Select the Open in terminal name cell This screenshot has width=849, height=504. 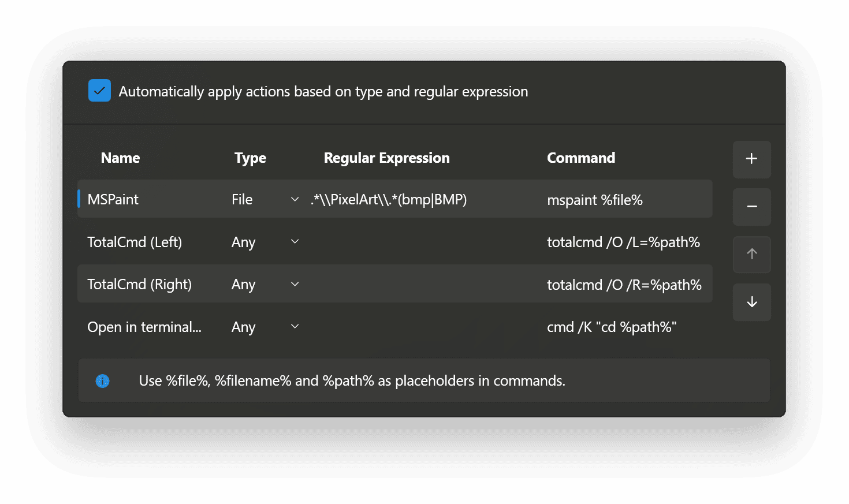144,327
